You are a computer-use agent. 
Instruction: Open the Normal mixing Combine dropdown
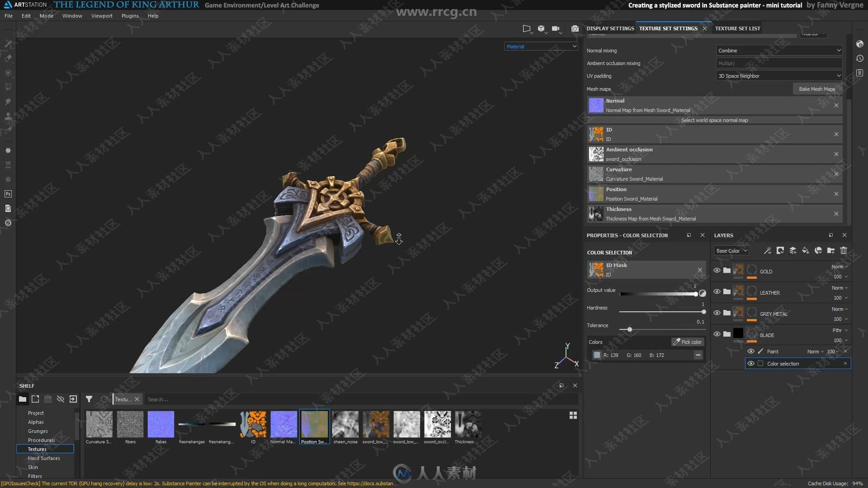[x=779, y=51]
